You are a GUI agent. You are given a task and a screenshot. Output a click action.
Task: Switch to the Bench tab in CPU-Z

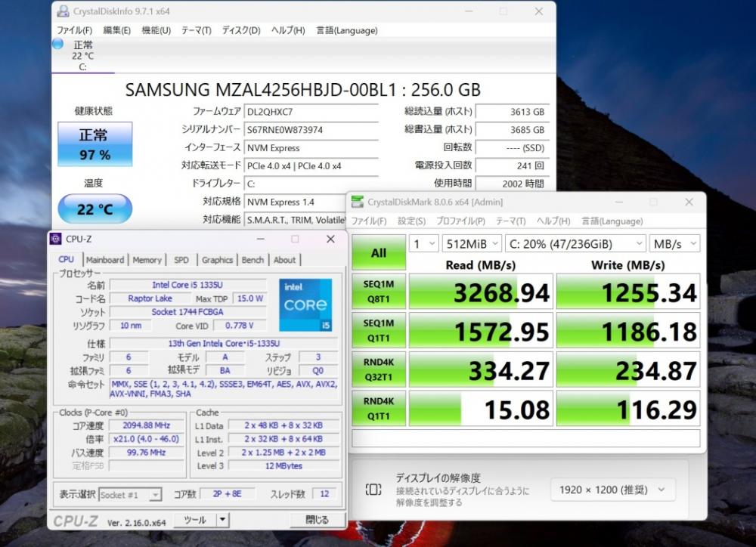coord(253,260)
